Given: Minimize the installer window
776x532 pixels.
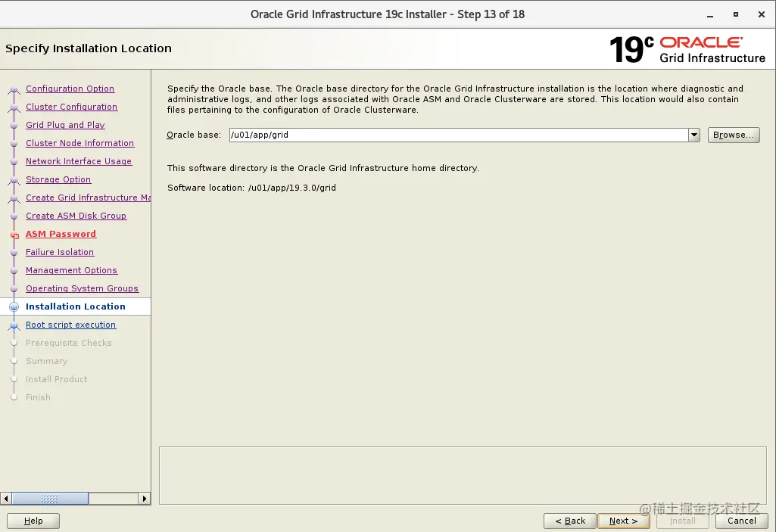Looking at the screenshot, I should tap(710, 15).
